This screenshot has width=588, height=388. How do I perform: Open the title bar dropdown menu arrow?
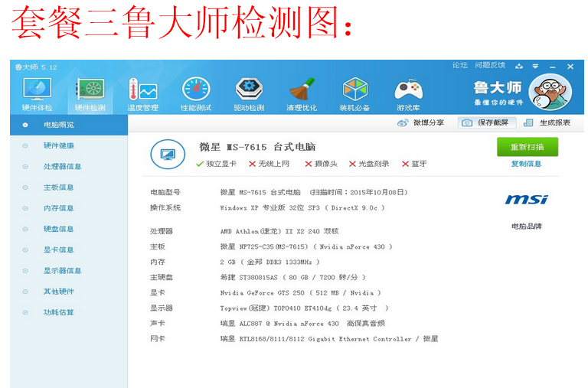click(x=535, y=67)
